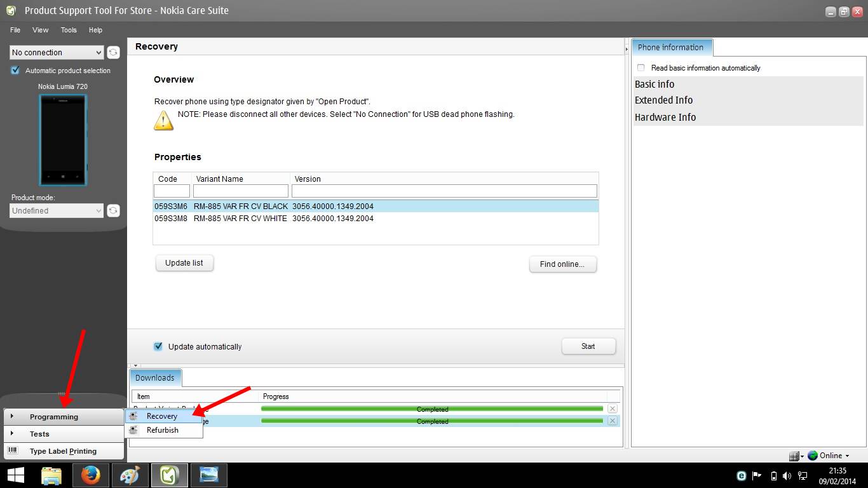Viewport: 868px width, 488px height.
Task: Cancel the first completed download with its X
Action: 612,409
